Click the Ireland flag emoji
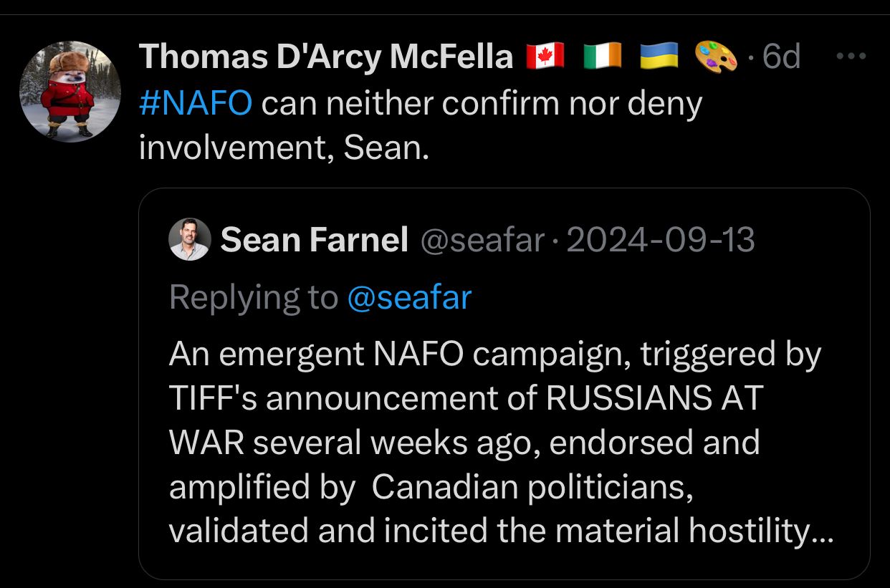890x588 pixels. (602, 55)
